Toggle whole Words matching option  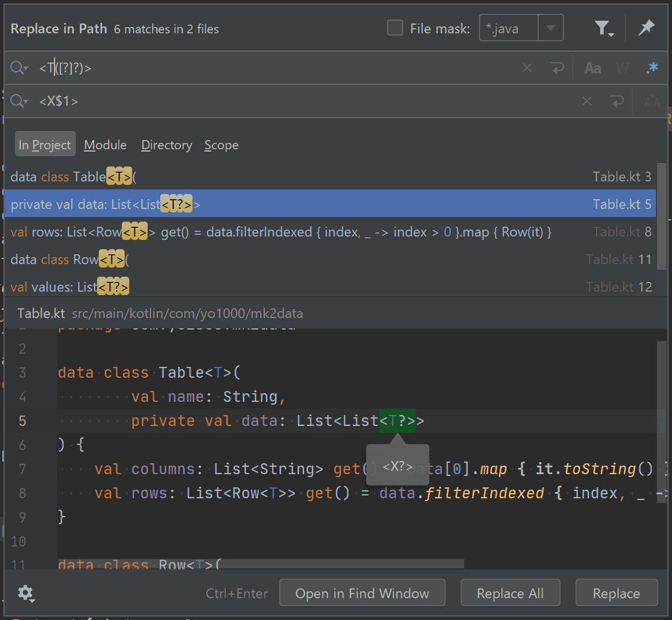pos(623,68)
